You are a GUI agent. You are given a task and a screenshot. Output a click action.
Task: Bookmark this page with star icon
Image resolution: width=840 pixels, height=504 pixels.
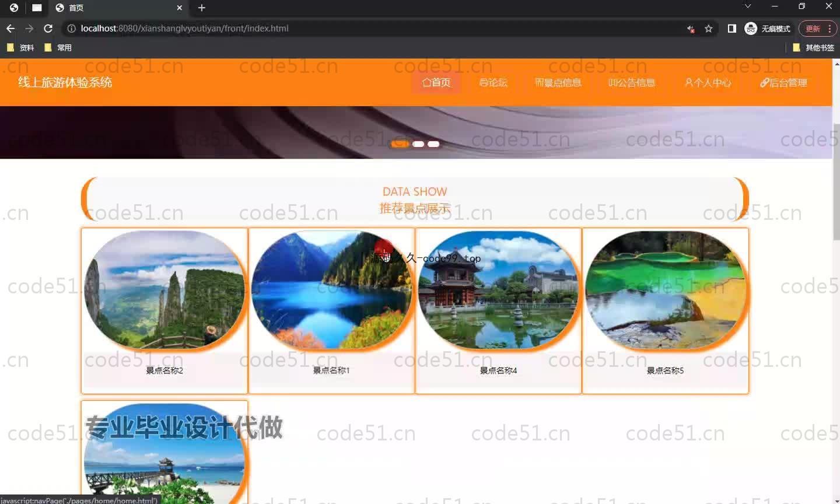point(708,29)
